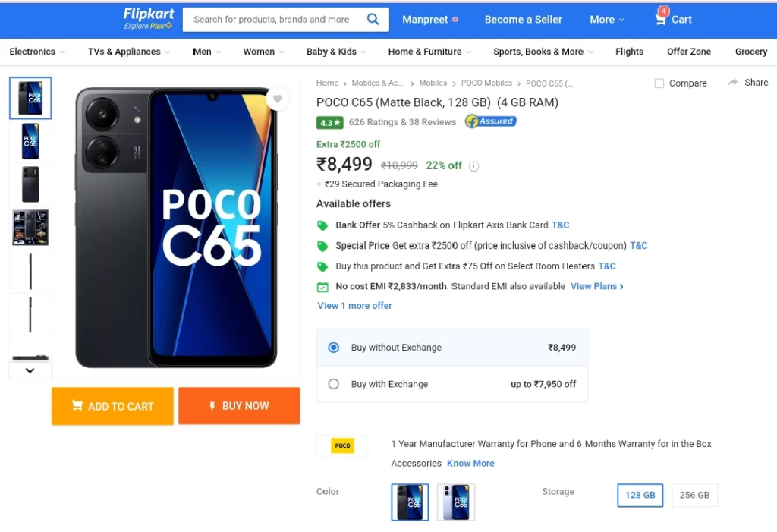
Task: Show more thumbnails with down chevron
Action: [x=30, y=370]
